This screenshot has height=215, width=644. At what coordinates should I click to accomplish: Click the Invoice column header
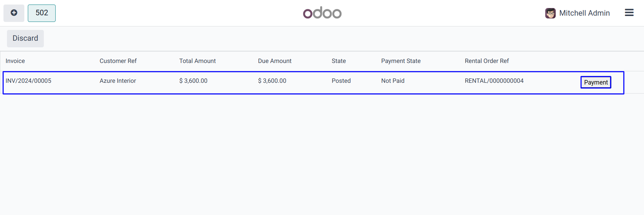point(15,61)
